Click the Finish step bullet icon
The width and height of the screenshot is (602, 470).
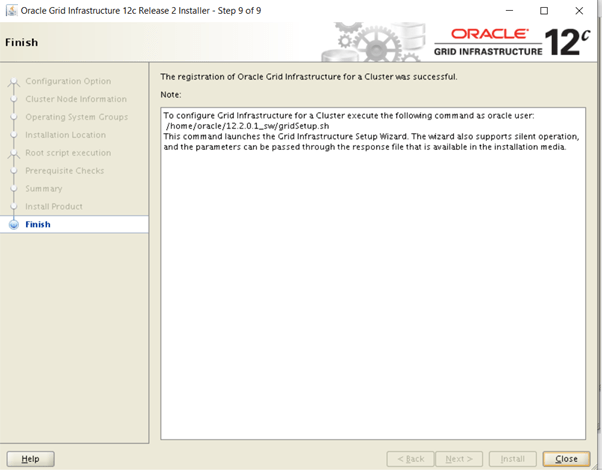[x=13, y=225]
